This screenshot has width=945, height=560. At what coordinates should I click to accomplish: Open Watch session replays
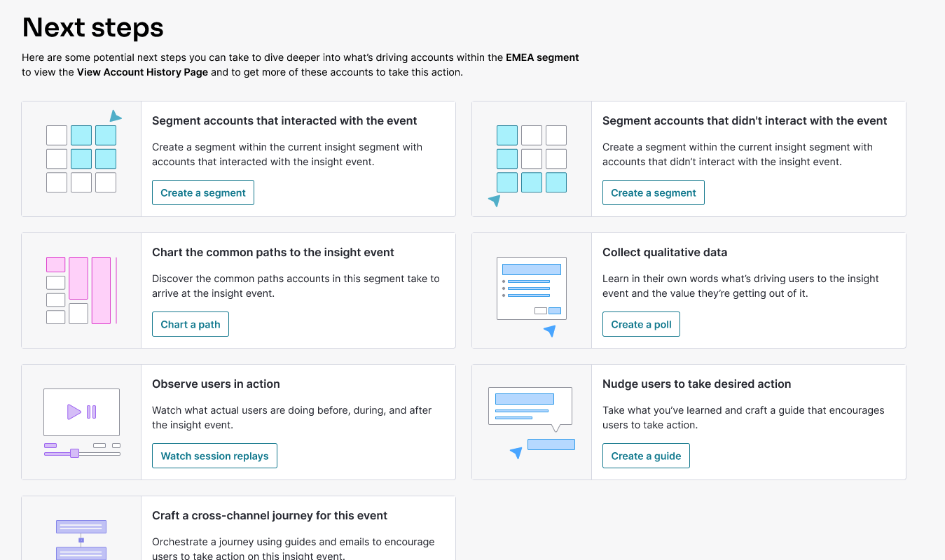pos(215,456)
